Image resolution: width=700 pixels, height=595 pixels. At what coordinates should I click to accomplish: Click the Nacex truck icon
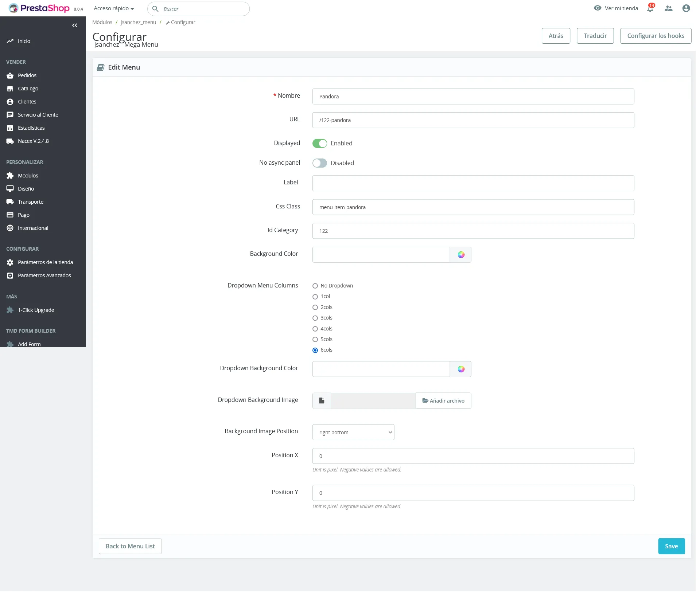[10, 141]
